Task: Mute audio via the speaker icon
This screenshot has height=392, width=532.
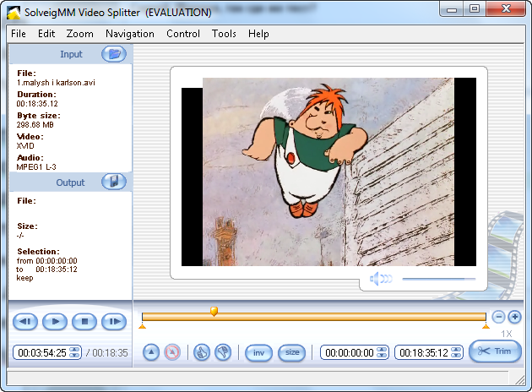Action: click(x=381, y=279)
